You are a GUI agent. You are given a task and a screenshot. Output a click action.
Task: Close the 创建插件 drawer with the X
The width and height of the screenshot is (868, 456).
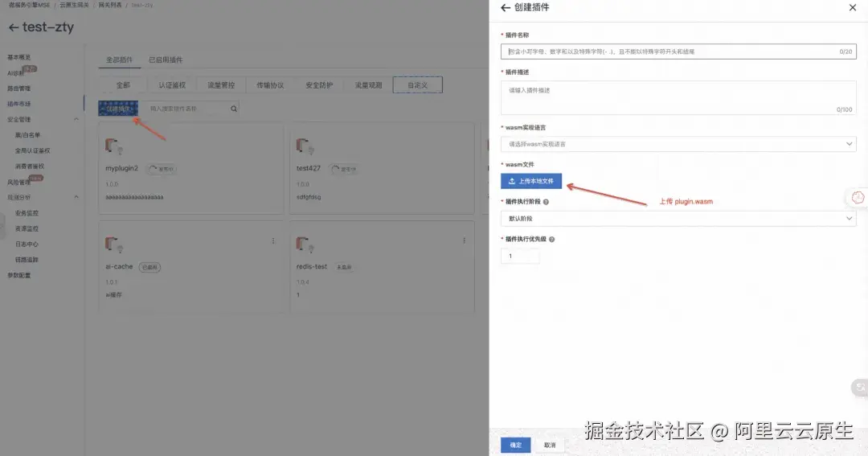point(853,7)
